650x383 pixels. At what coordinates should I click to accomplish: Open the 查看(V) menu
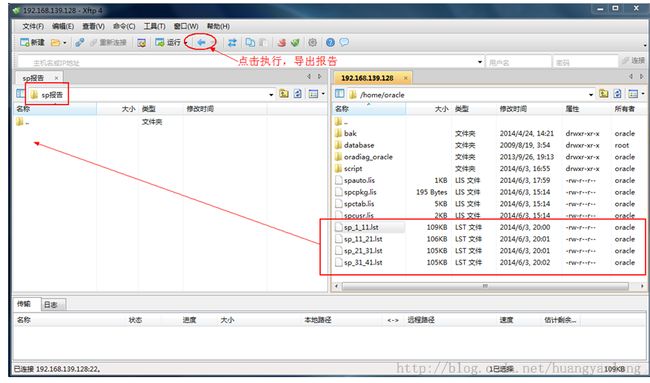coord(93,26)
